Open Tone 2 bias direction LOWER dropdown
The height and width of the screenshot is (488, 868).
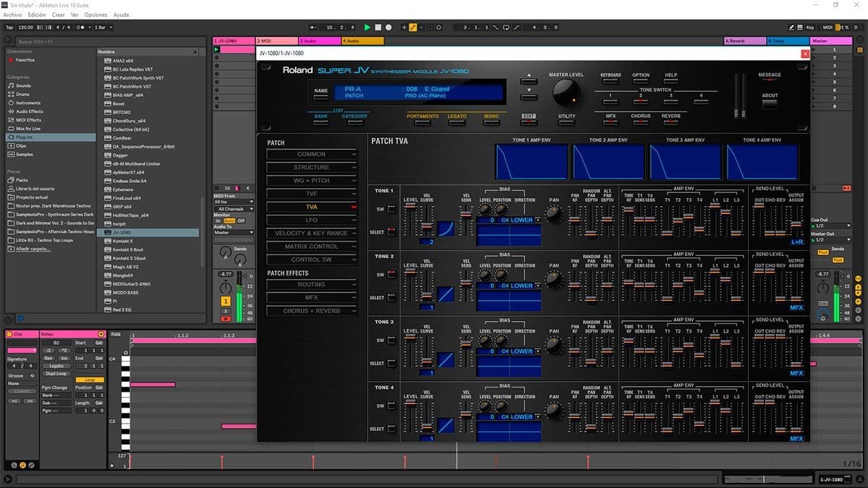pyautogui.click(x=526, y=286)
